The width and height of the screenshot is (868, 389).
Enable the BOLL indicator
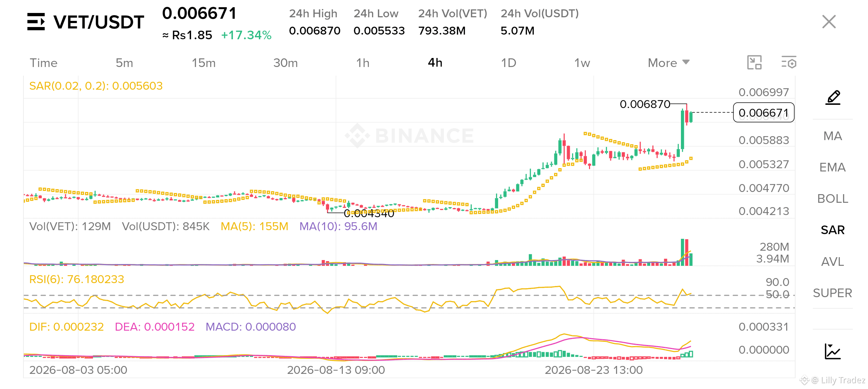833,198
